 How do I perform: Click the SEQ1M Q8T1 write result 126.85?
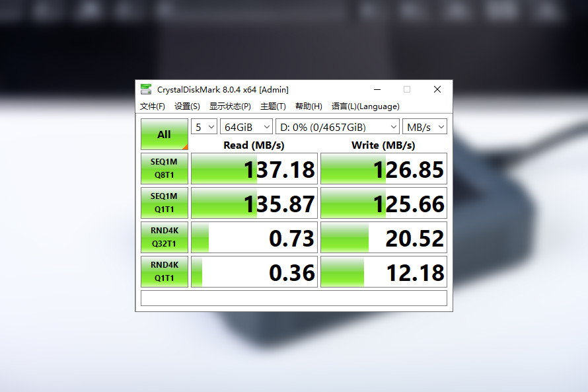pyautogui.click(x=384, y=169)
